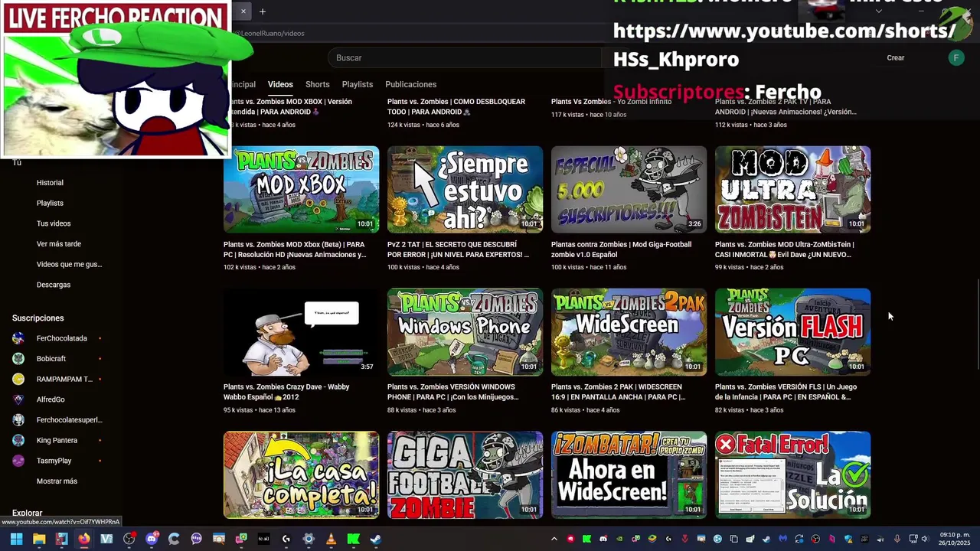This screenshot has height=551, width=980.
Task: Switch to the Playlists channel tab
Action: click(x=357, y=84)
